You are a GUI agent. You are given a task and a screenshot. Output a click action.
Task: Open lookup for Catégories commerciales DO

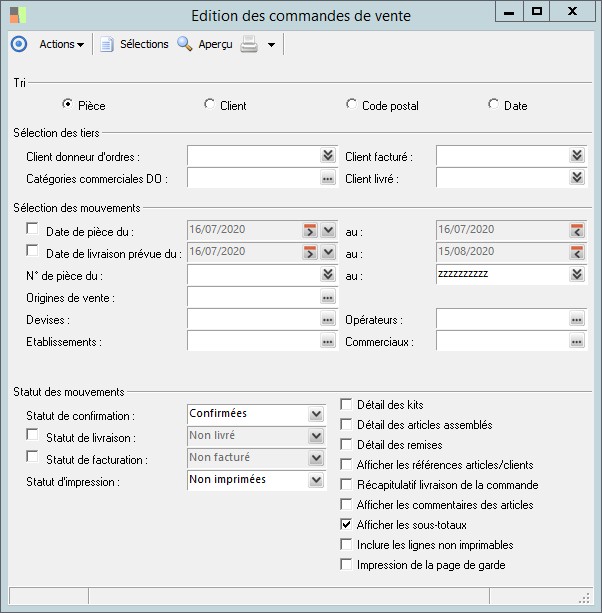pyautogui.click(x=327, y=178)
